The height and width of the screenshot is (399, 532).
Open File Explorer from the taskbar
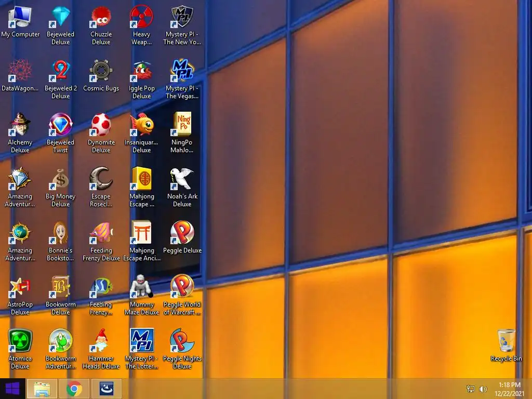click(x=42, y=389)
